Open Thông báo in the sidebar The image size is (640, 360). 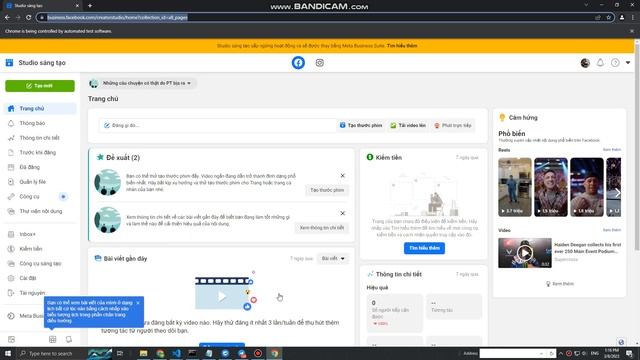tap(40, 123)
